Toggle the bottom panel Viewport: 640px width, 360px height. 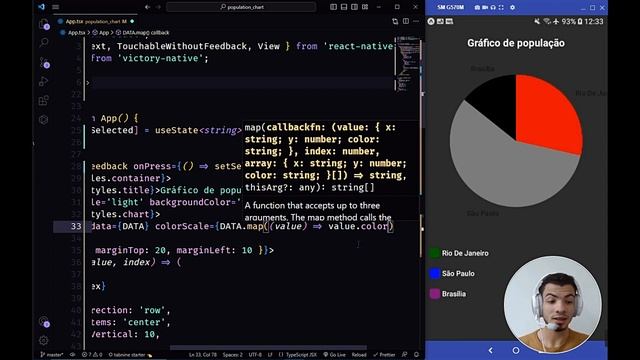click(344, 7)
